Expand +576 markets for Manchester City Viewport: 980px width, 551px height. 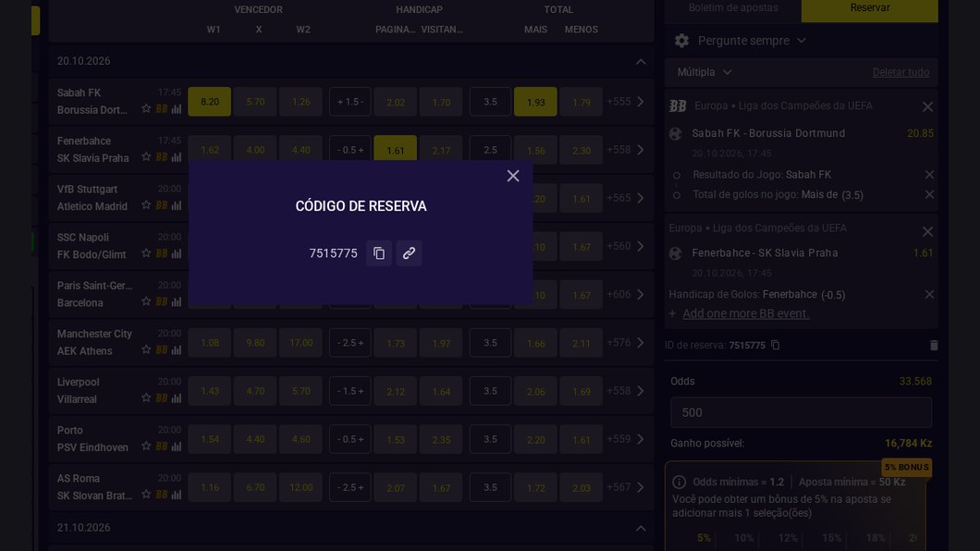click(625, 342)
